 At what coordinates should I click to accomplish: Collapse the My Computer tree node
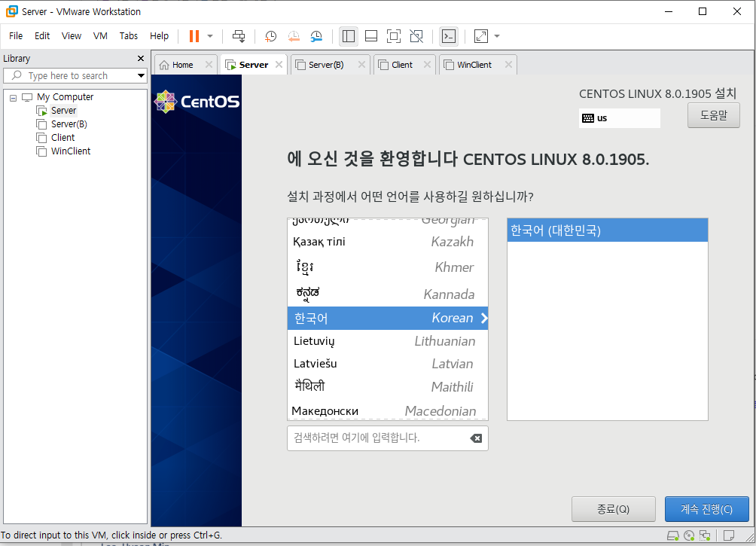[14, 98]
